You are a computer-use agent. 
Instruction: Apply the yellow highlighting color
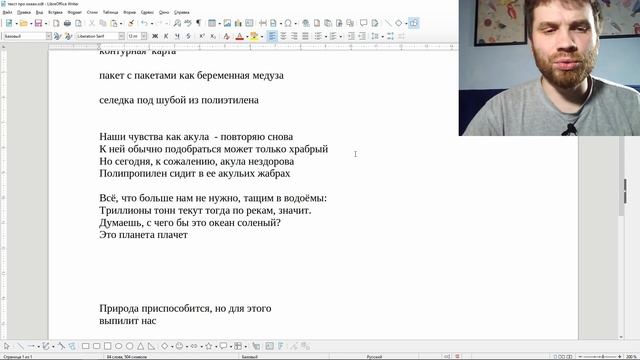[254, 36]
